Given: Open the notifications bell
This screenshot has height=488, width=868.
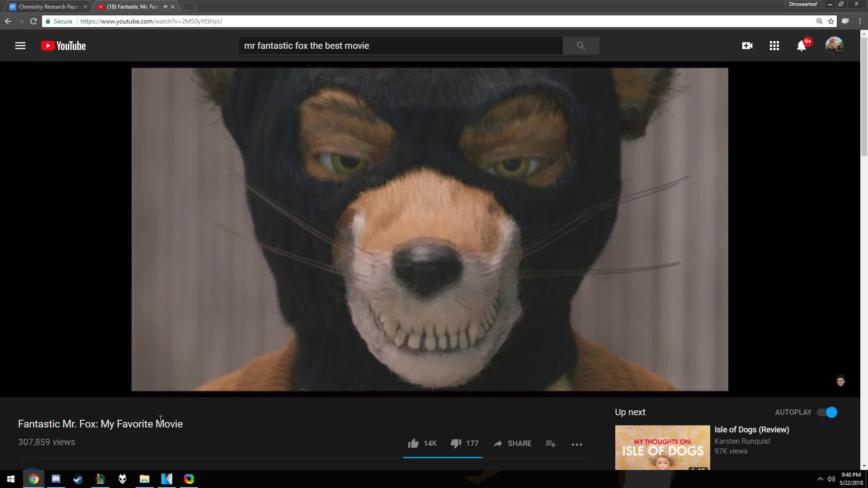Looking at the screenshot, I should click(x=802, y=46).
